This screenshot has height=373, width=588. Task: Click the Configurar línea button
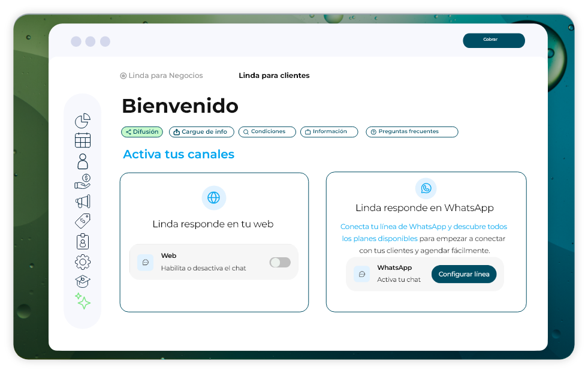point(464,274)
